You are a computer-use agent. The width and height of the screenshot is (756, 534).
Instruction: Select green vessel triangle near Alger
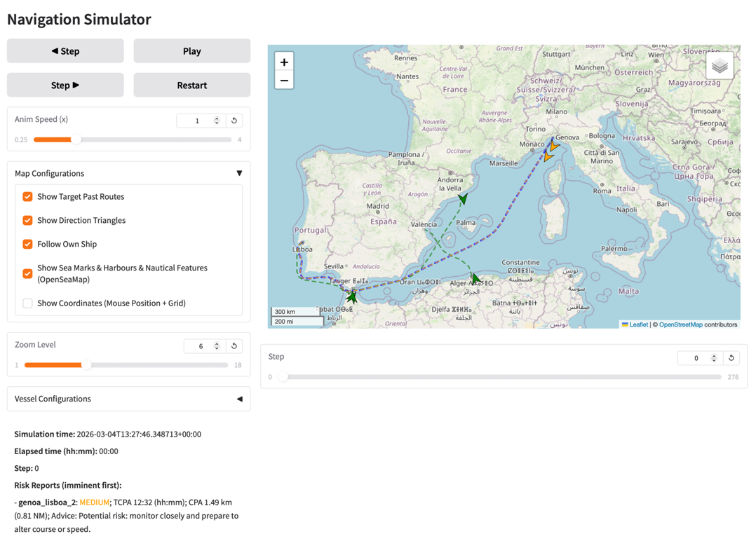476,279
